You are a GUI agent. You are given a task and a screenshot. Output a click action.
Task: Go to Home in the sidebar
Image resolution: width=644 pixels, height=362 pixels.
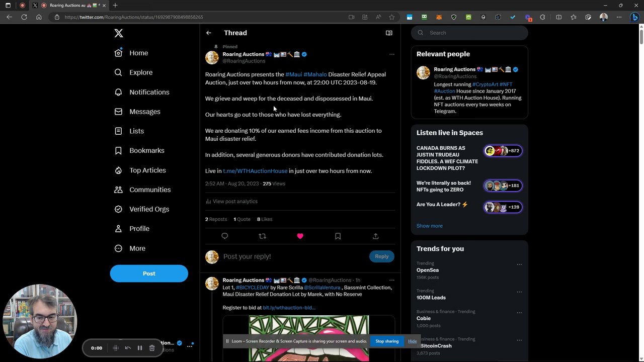coord(131,53)
